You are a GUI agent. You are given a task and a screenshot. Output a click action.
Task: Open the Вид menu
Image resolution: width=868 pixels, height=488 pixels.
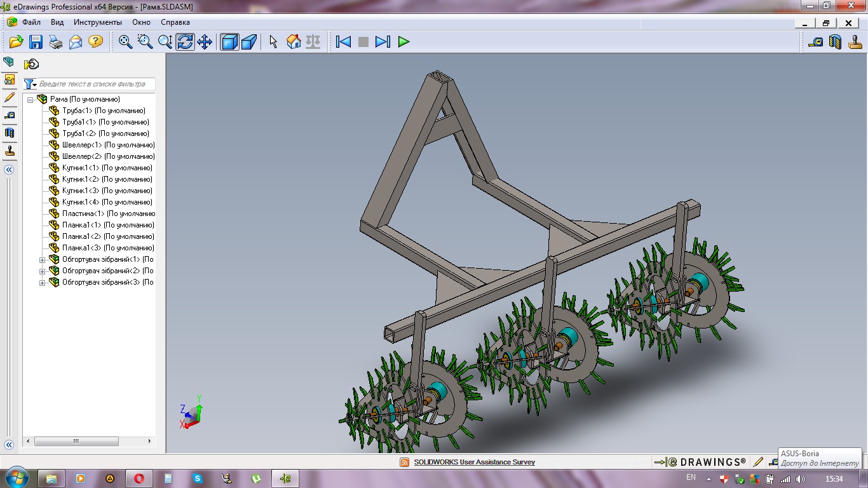(x=57, y=22)
